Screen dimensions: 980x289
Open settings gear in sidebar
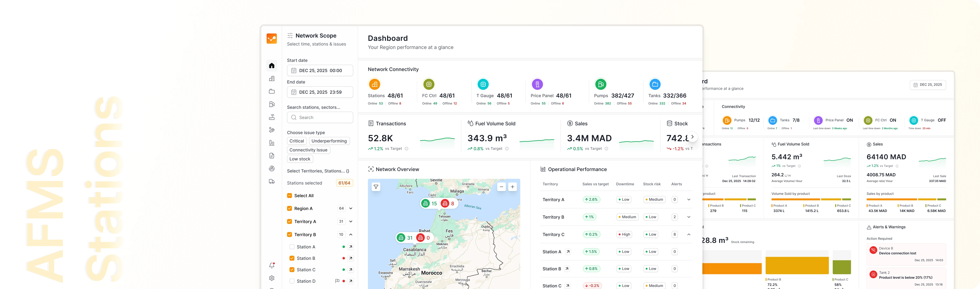(272, 278)
